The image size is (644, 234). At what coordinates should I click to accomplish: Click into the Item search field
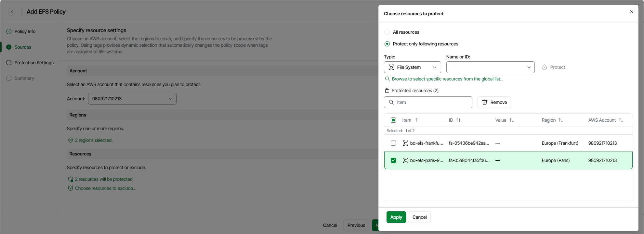pos(432,102)
